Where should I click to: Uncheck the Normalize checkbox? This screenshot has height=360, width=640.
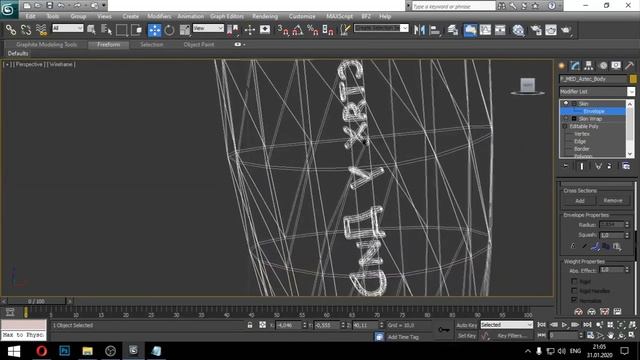point(574,300)
